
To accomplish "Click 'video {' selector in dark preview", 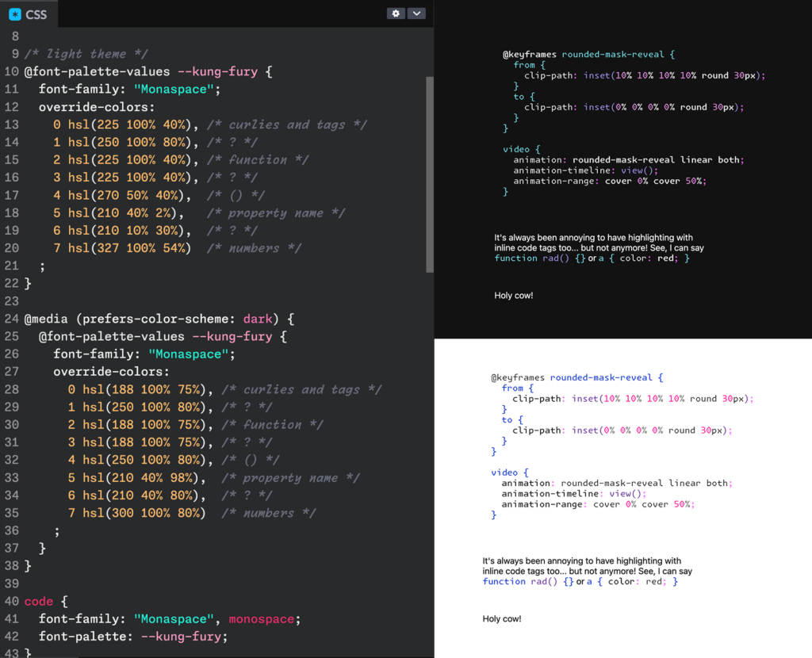I will point(521,149).
